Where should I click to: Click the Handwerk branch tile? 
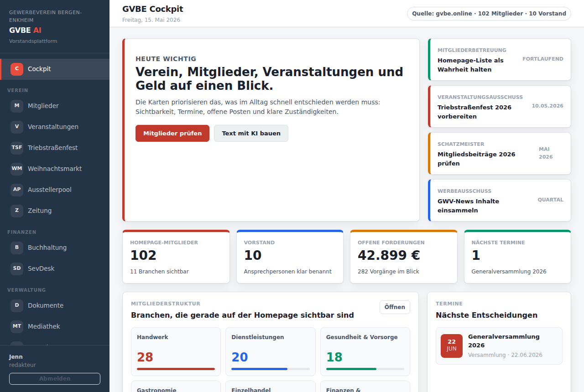pyautogui.click(x=176, y=351)
